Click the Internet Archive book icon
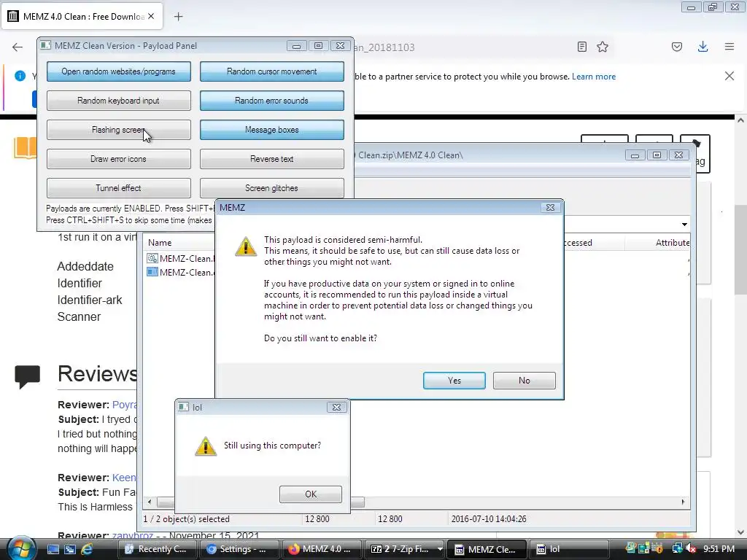 pyautogui.click(x=26, y=147)
